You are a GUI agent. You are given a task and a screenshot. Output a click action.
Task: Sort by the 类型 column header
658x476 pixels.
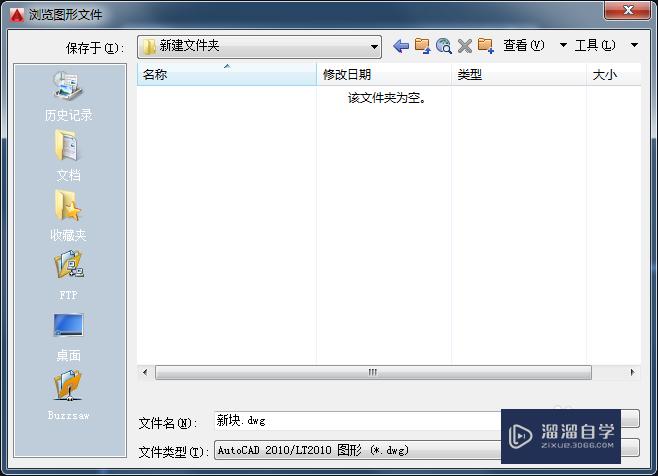pos(519,75)
